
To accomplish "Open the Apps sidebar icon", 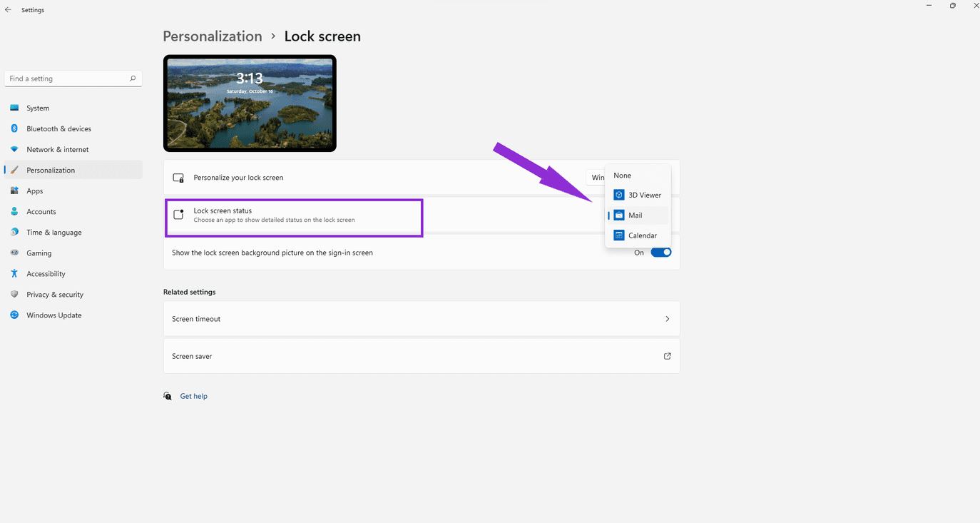I will pyautogui.click(x=14, y=191).
